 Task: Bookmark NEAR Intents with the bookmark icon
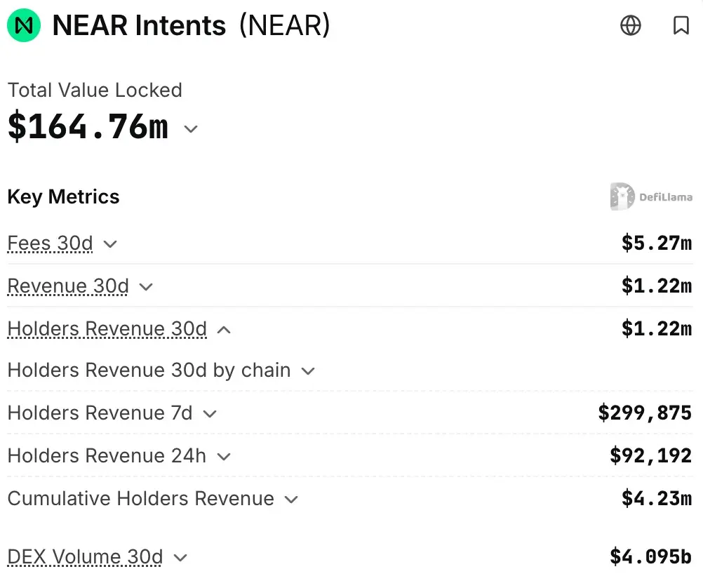click(x=681, y=25)
